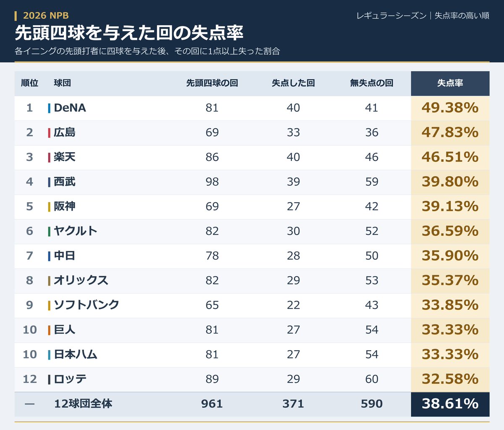Viewport: 504px width, 430px height.
Task: Select the 阪神 team name
Action: (65, 206)
